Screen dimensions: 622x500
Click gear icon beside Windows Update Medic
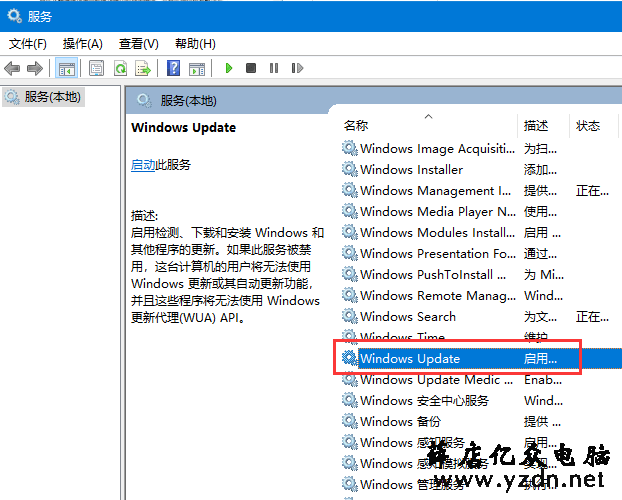coord(349,379)
